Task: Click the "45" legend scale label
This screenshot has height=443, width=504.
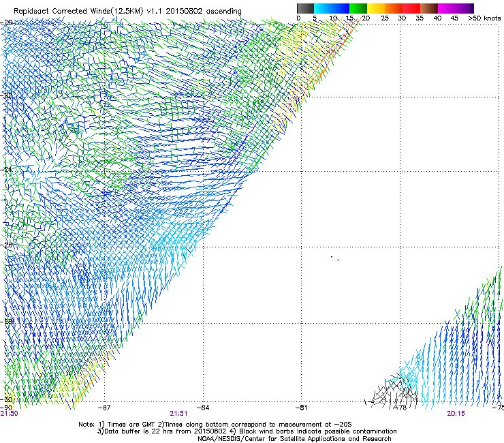Action: [x=454, y=18]
